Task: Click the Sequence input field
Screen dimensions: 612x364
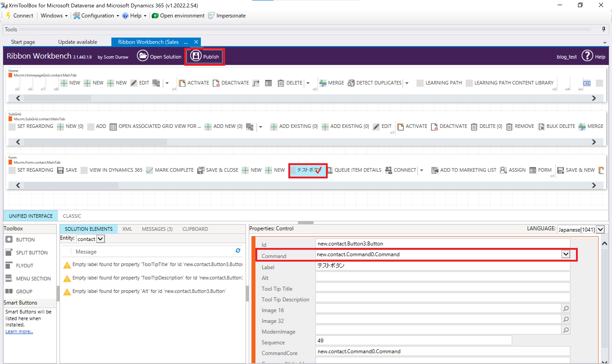Action: [x=414, y=341]
